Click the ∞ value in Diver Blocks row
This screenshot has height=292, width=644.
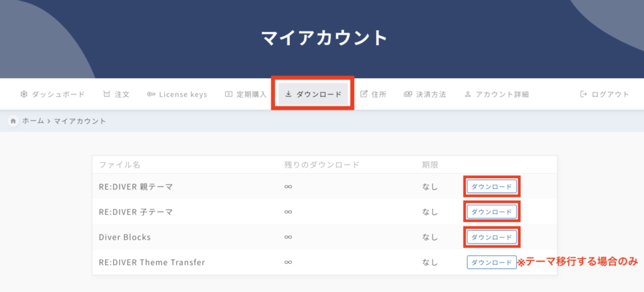click(x=288, y=237)
